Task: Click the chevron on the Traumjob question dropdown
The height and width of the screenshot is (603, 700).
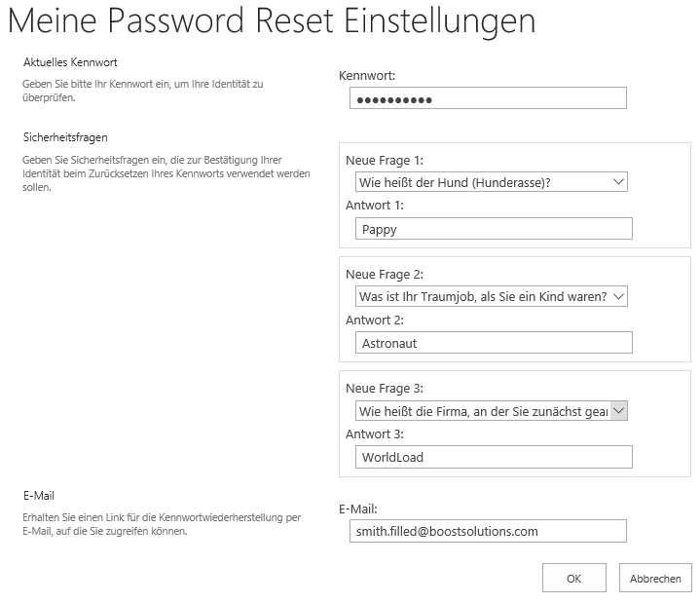Action: coord(618,296)
